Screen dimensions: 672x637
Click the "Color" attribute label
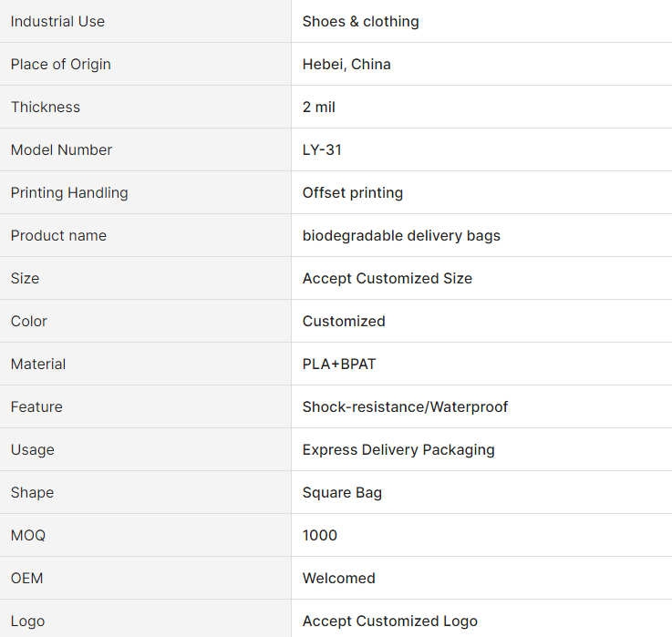29,321
